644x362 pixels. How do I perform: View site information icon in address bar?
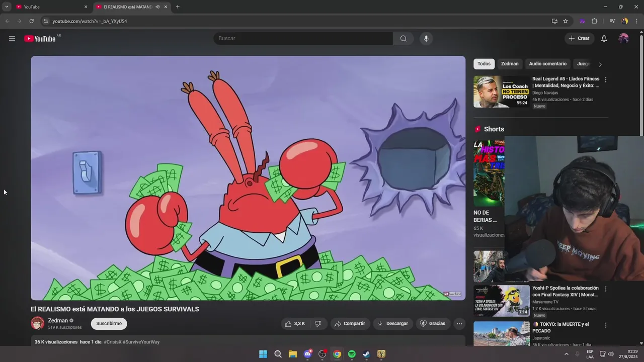46,21
